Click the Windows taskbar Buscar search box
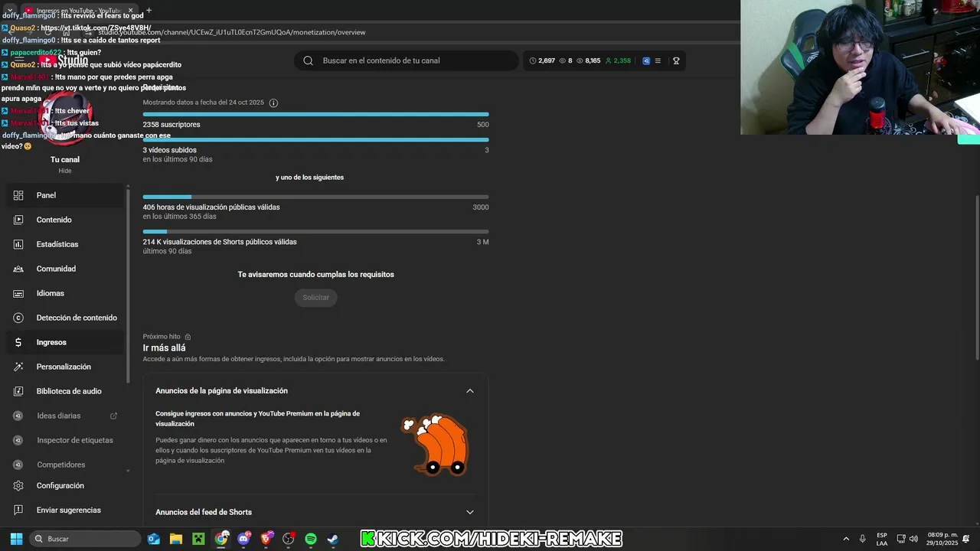The height and width of the screenshot is (551, 980). click(x=85, y=539)
